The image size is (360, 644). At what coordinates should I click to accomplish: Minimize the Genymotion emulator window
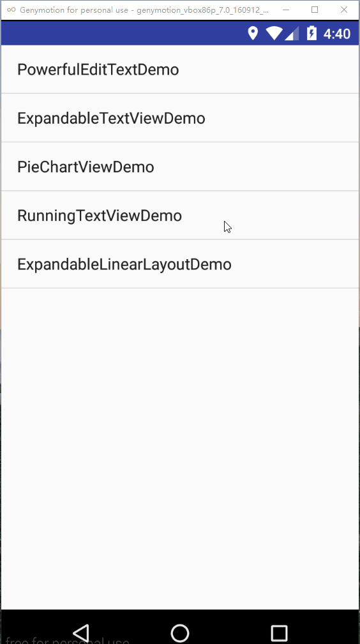[x=285, y=10]
